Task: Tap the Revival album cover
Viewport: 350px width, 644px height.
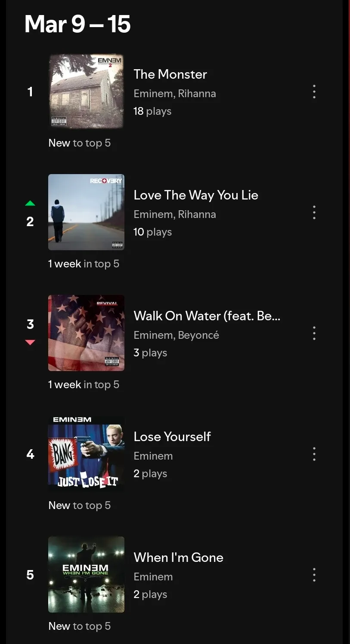Action: coord(86,333)
